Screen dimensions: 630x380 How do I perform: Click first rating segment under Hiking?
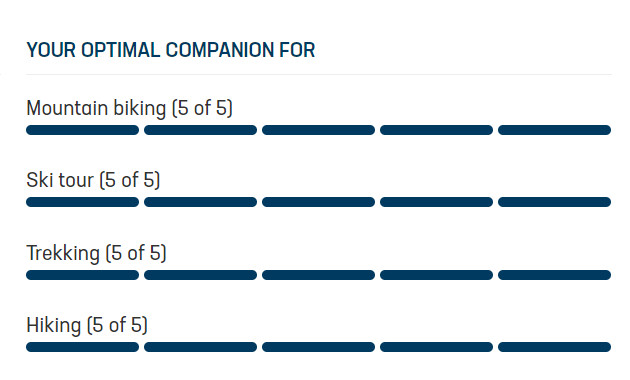coord(82,347)
